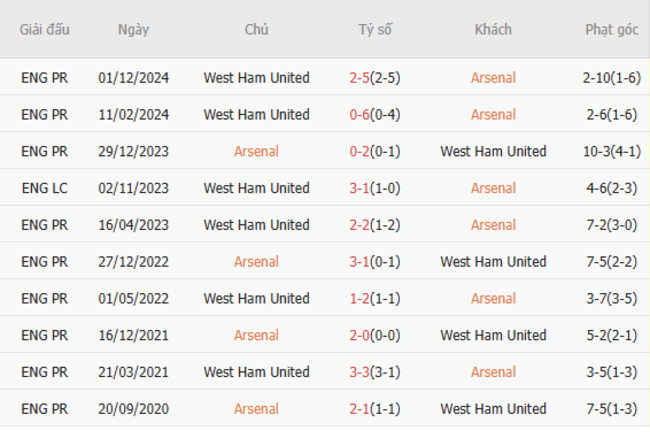This screenshot has width=650, height=438.
Task: Click the 3-3 score on 21/03/2021
Action: [360, 372]
